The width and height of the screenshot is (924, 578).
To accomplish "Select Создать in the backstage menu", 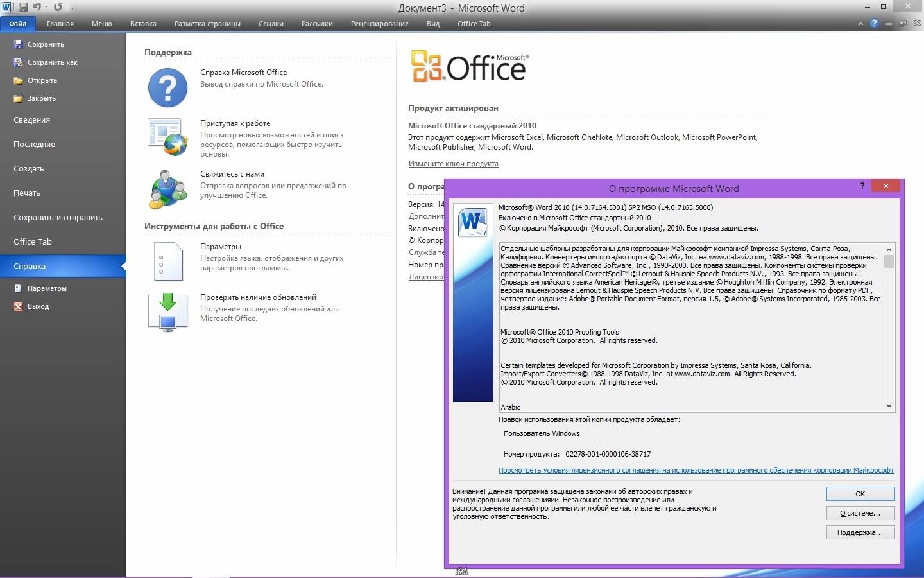I will [x=63, y=169].
